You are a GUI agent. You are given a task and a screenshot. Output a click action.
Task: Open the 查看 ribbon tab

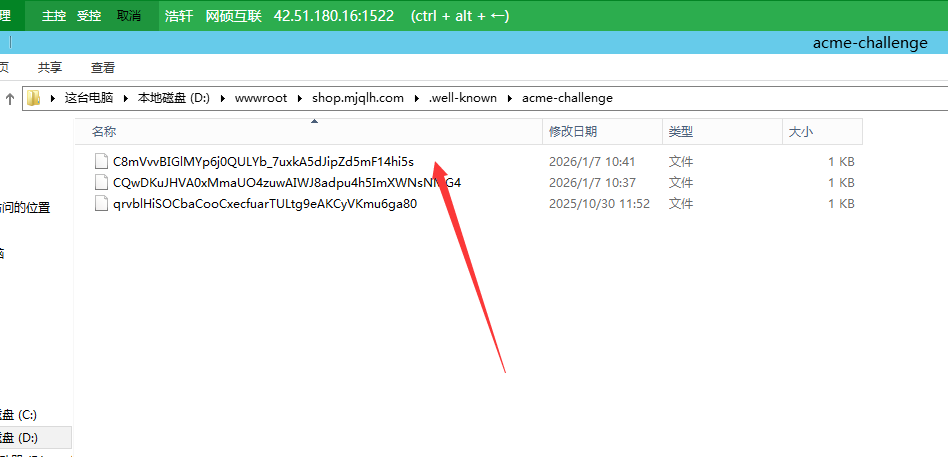[x=103, y=68]
